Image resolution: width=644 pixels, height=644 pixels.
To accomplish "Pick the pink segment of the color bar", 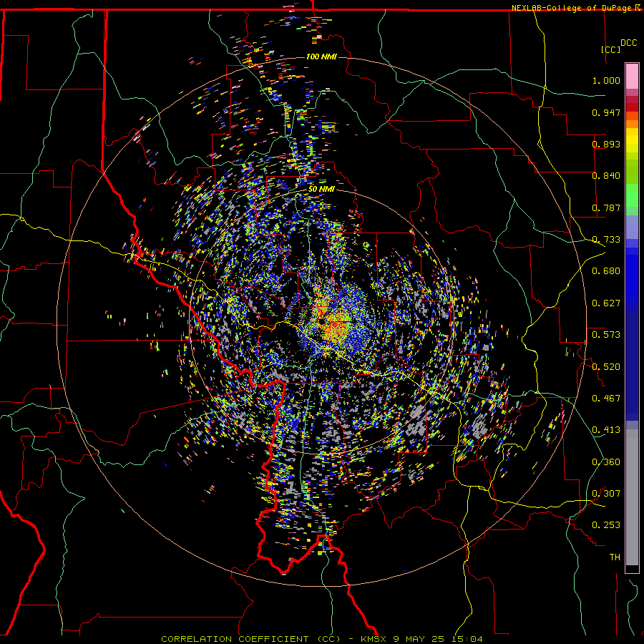I will tap(632, 76).
